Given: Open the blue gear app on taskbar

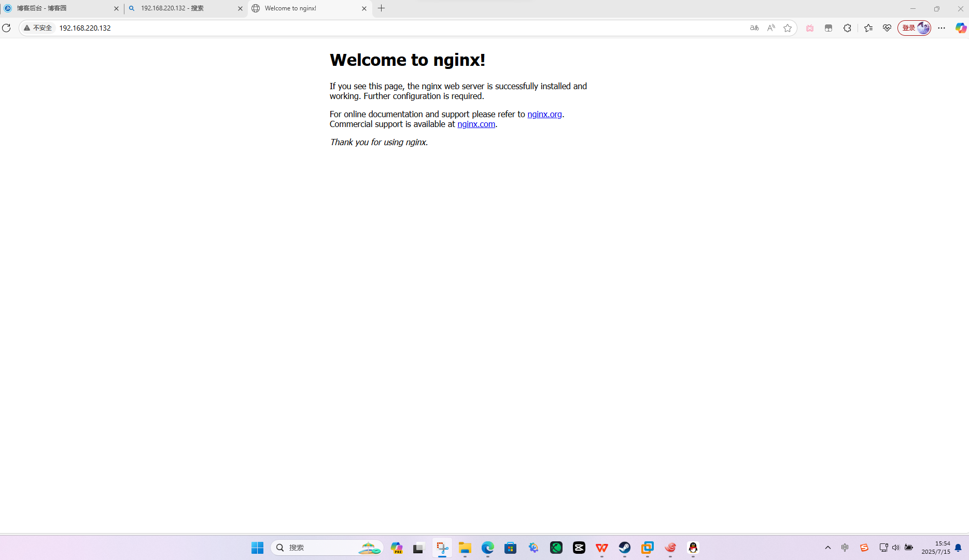Looking at the screenshot, I should point(533,548).
